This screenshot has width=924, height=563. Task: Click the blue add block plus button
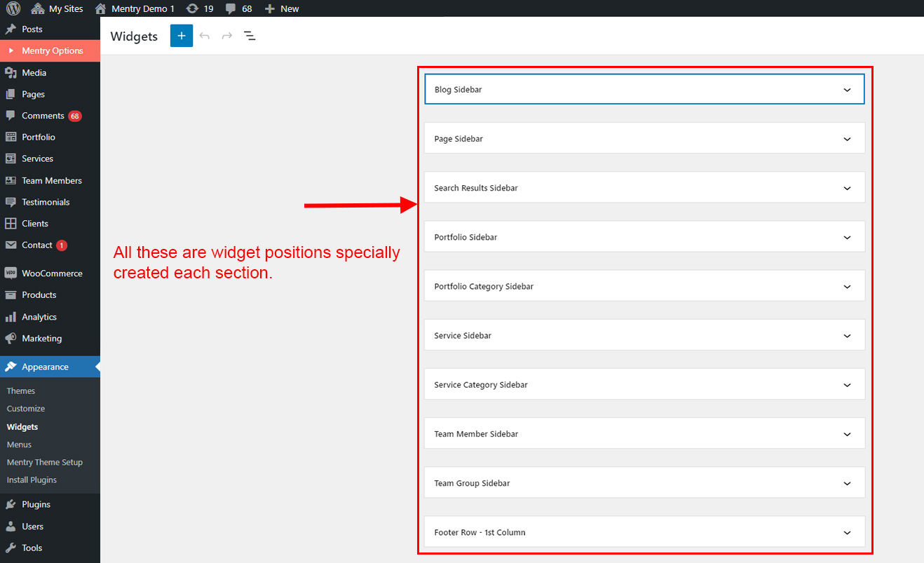tap(181, 36)
